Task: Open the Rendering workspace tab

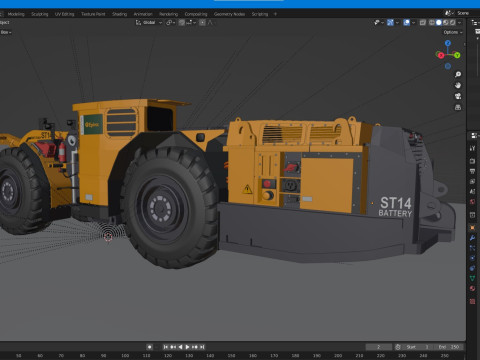Action: tap(168, 14)
